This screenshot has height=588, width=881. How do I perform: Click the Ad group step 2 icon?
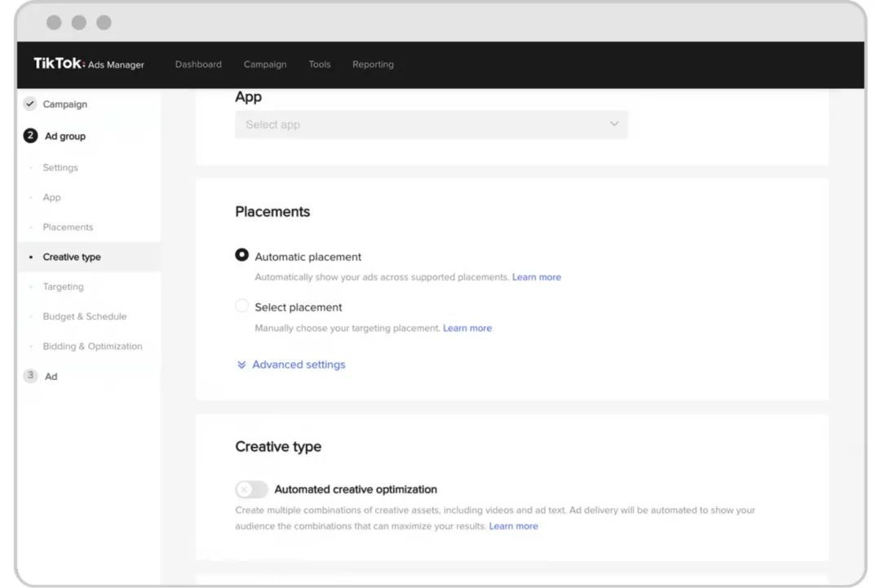coord(30,136)
